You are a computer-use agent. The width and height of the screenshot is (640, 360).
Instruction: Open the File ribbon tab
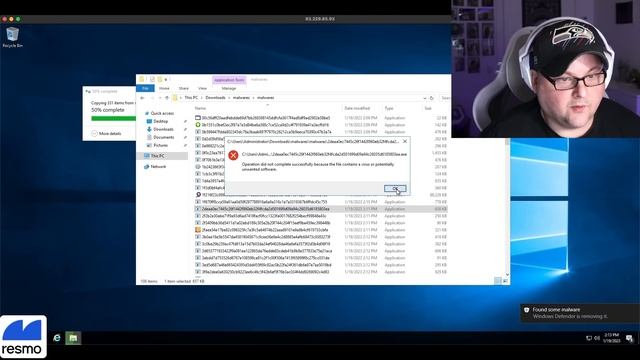pyautogui.click(x=145, y=89)
